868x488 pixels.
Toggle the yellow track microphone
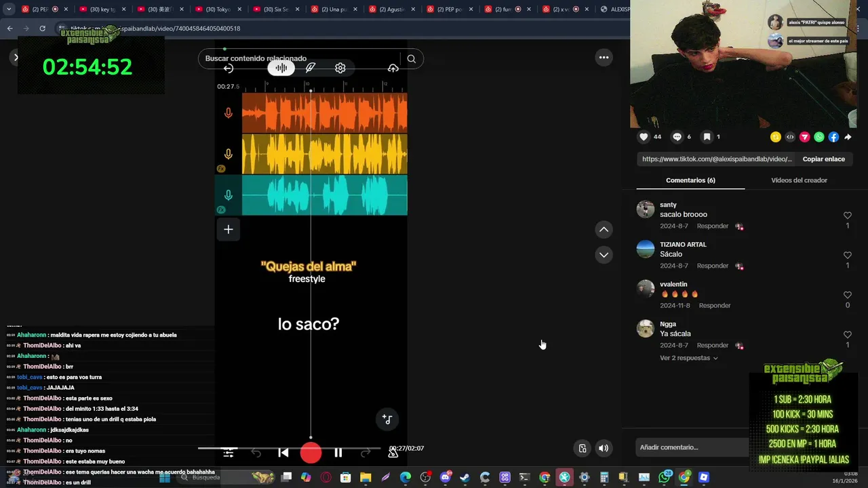click(x=229, y=155)
